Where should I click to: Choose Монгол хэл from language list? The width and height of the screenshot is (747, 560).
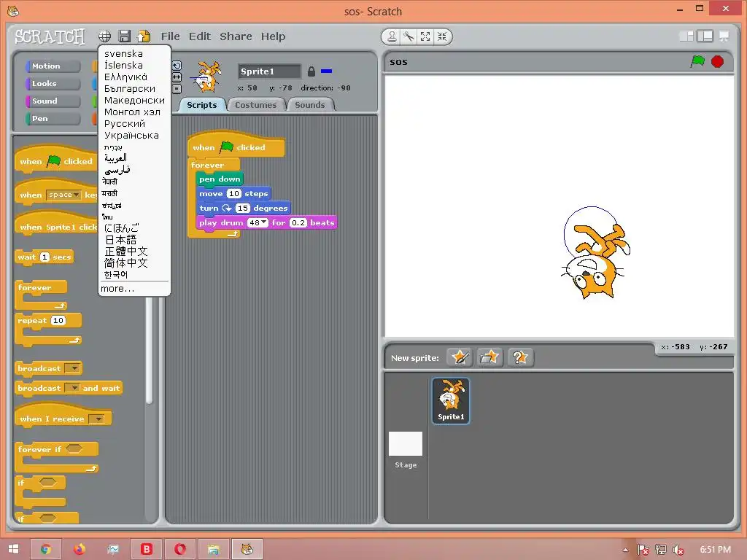tap(133, 112)
